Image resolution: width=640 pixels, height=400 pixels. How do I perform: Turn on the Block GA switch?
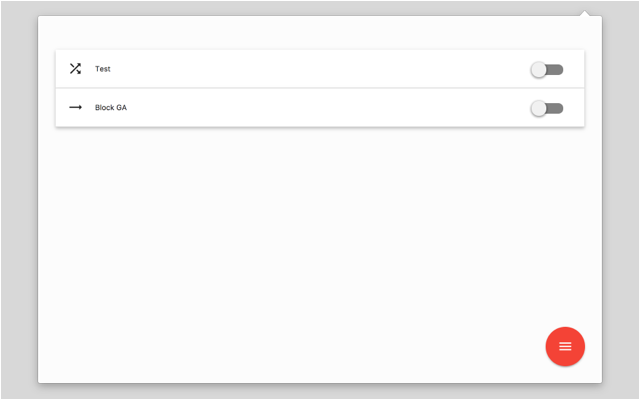tap(547, 108)
